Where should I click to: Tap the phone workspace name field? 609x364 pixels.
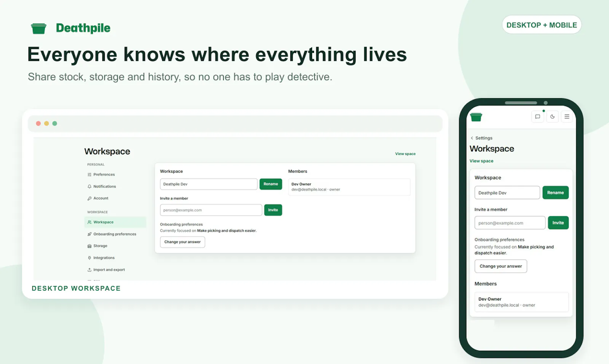pyautogui.click(x=507, y=192)
